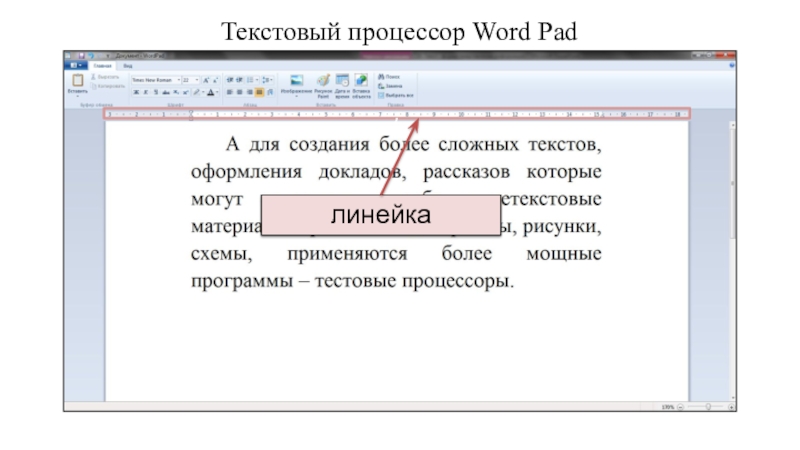Click the font color letter A icon
The image size is (800, 450).
210,92
